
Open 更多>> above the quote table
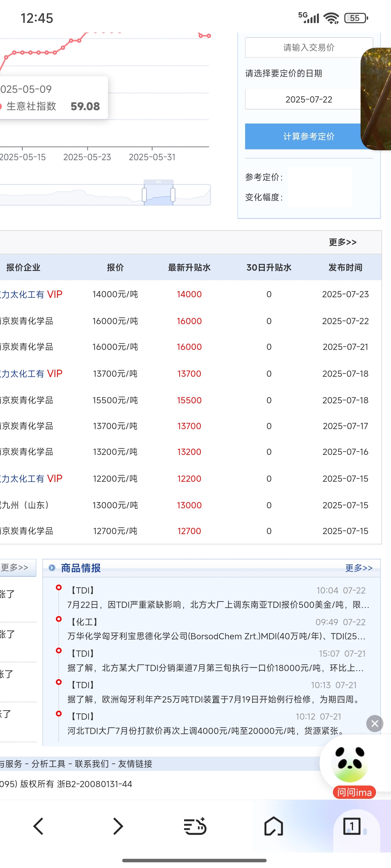(x=343, y=242)
